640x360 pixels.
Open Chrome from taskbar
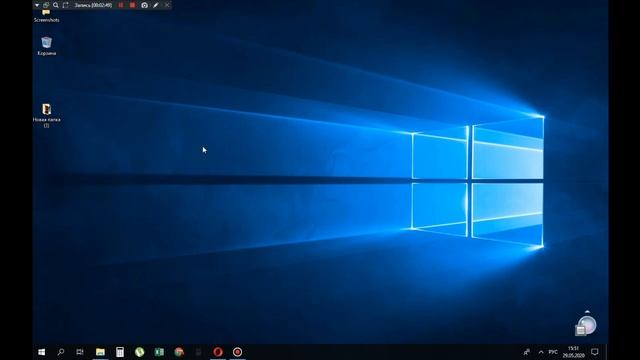(179, 352)
